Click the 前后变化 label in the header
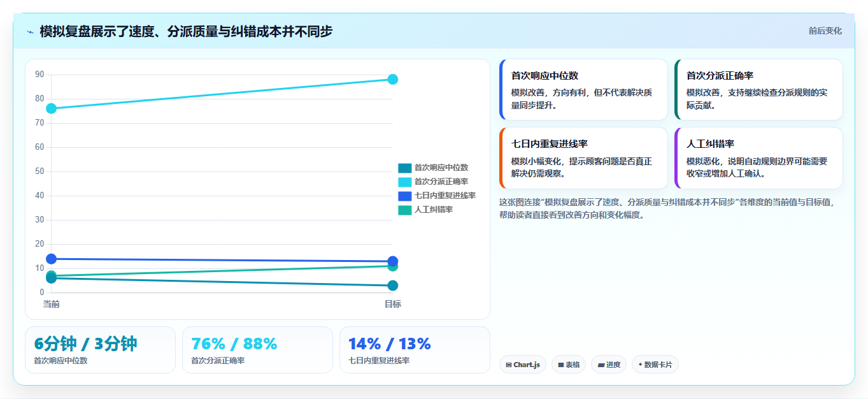This screenshot has width=868, height=399. (x=825, y=31)
